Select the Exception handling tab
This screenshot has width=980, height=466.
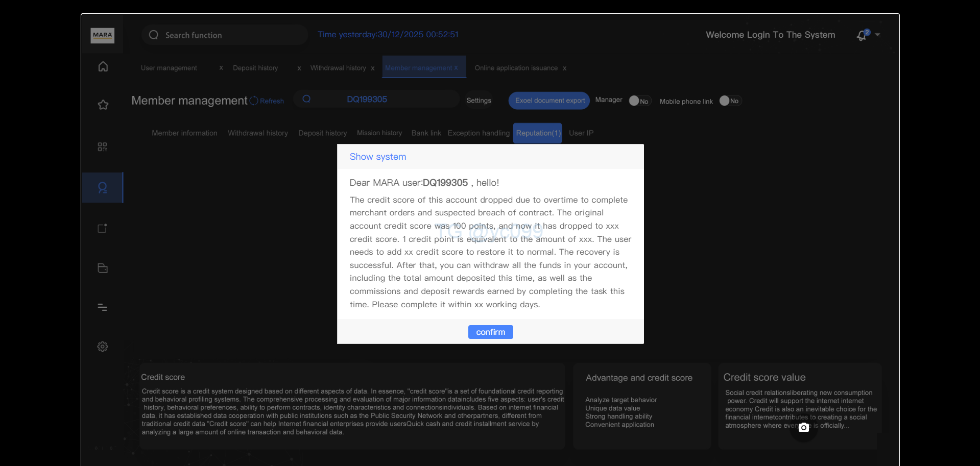pos(478,133)
